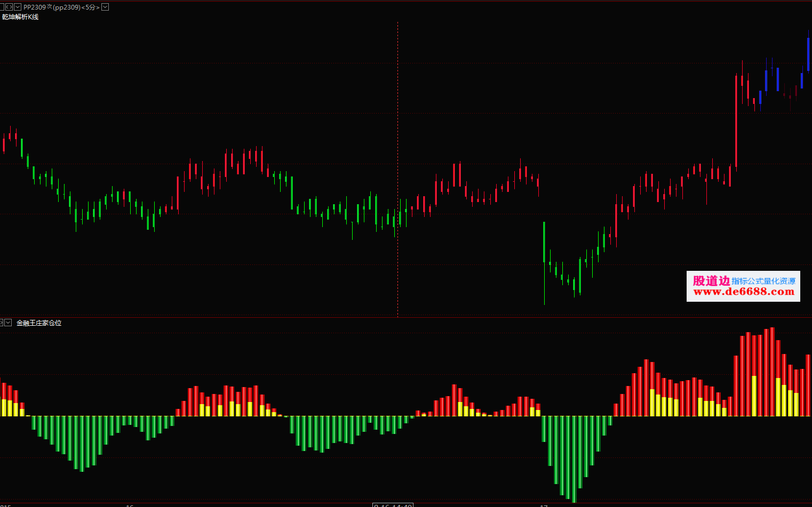Click the cursor time label 14:40 on time axis
The height and width of the screenshot is (507, 812).
[x=393, y=505]
